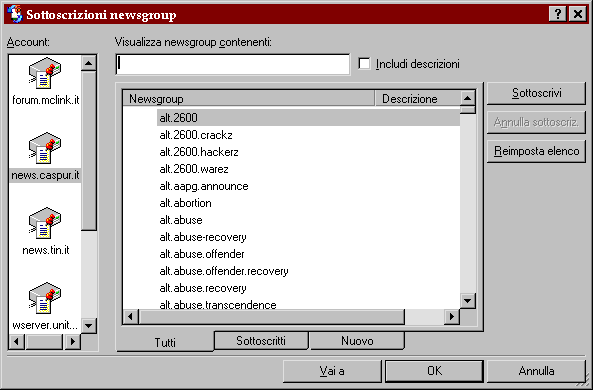Click the newsgroup list left scroll arrow

pos(131,316)
